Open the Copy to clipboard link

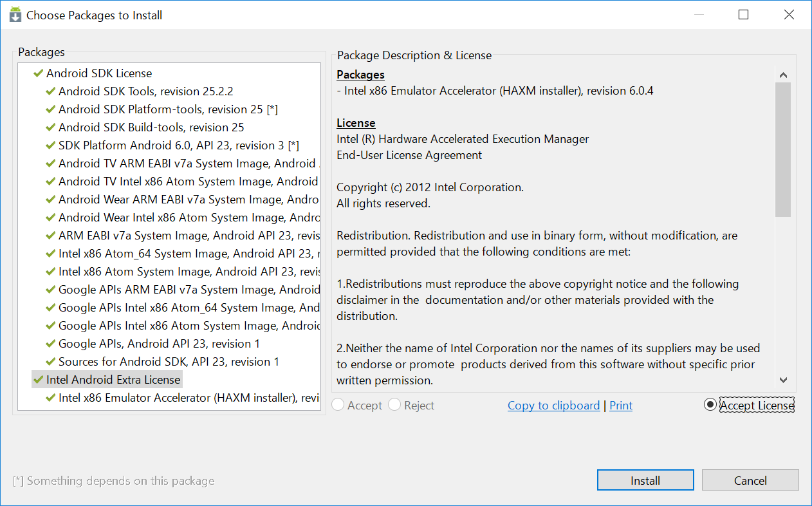click(553, 406)
